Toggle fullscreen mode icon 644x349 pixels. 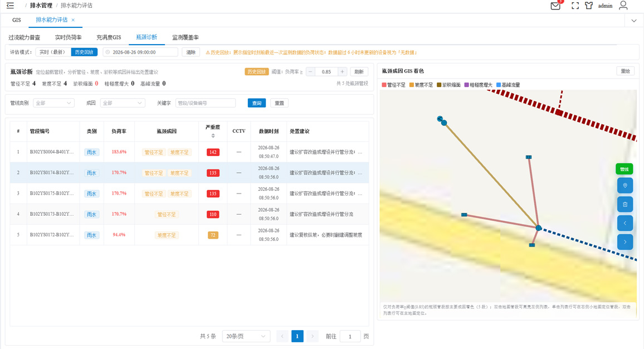coord(575,6)
